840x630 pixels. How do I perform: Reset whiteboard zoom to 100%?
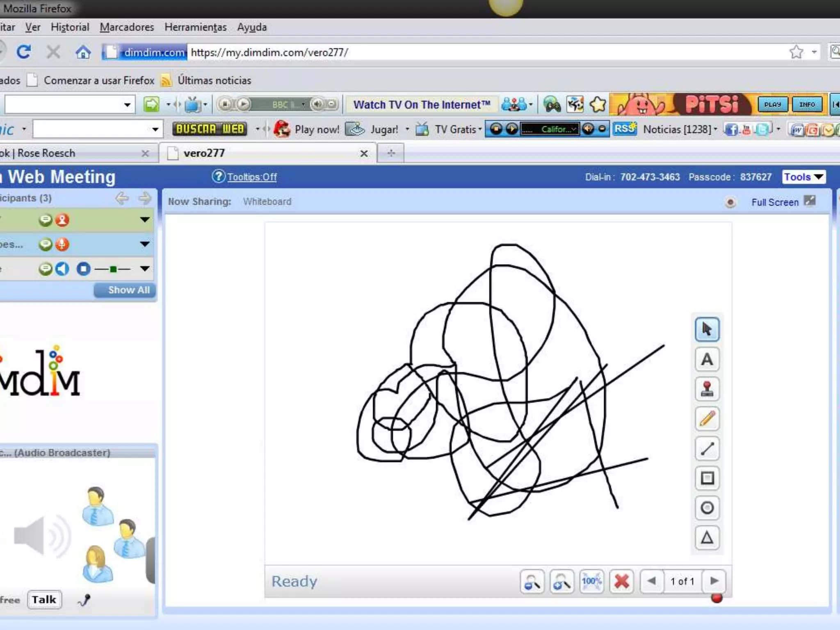tap(591, 581)
